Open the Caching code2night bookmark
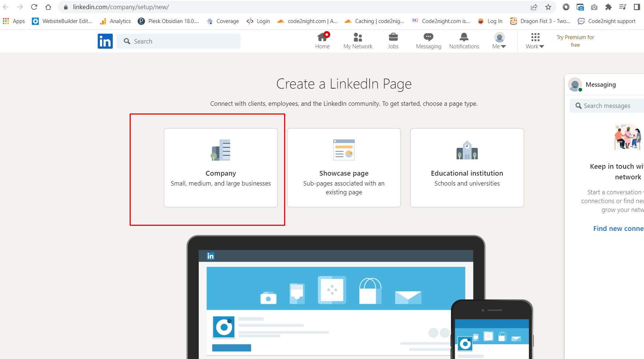This screenshot has height=359, width=644. click(x=374, y=21)
